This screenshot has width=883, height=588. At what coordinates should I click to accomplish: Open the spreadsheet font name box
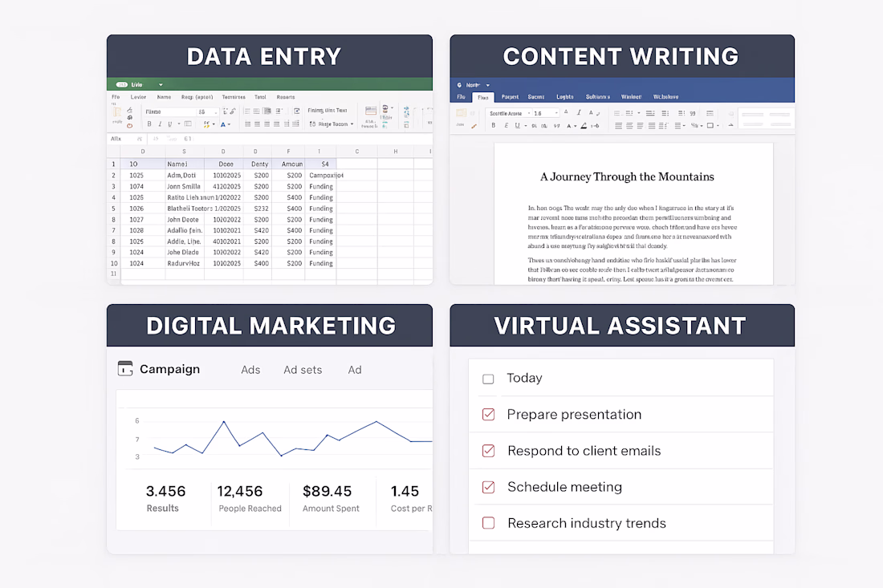[x=169, y=112]
